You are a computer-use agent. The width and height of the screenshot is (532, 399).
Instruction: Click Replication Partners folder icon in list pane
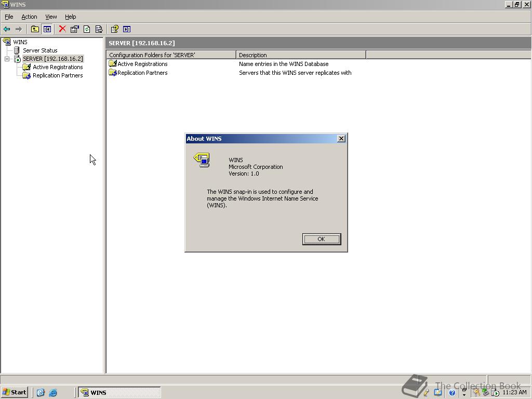coord(113,73)
